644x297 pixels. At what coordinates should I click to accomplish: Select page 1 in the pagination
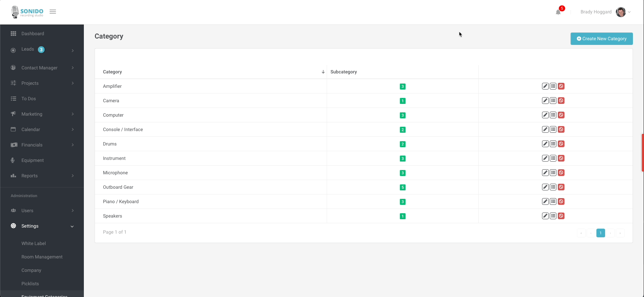tap(600, 233)
